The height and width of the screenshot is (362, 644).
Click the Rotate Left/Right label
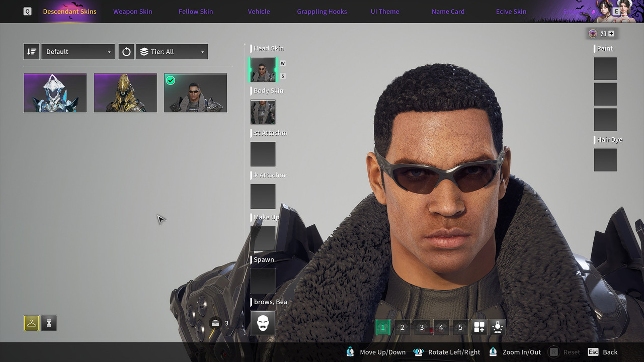click(x=454, y=352)
